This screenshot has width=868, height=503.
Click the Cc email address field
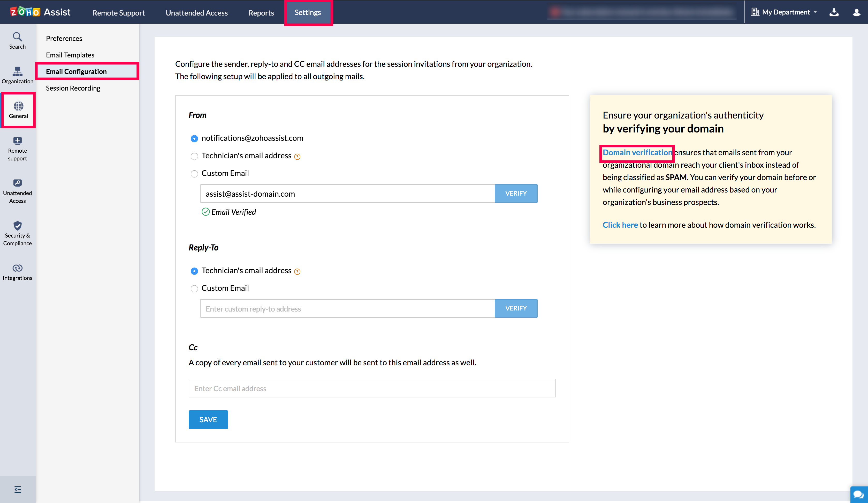click(x=372, y=388)
